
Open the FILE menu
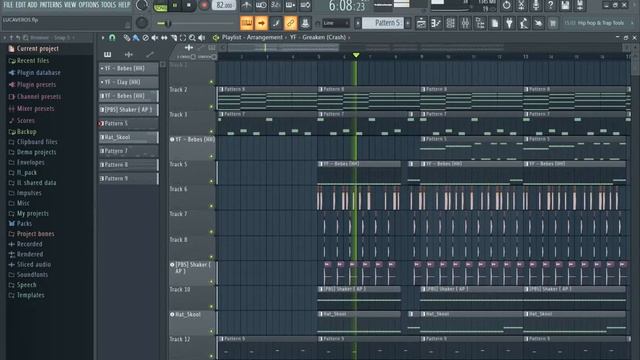[8, 5]
